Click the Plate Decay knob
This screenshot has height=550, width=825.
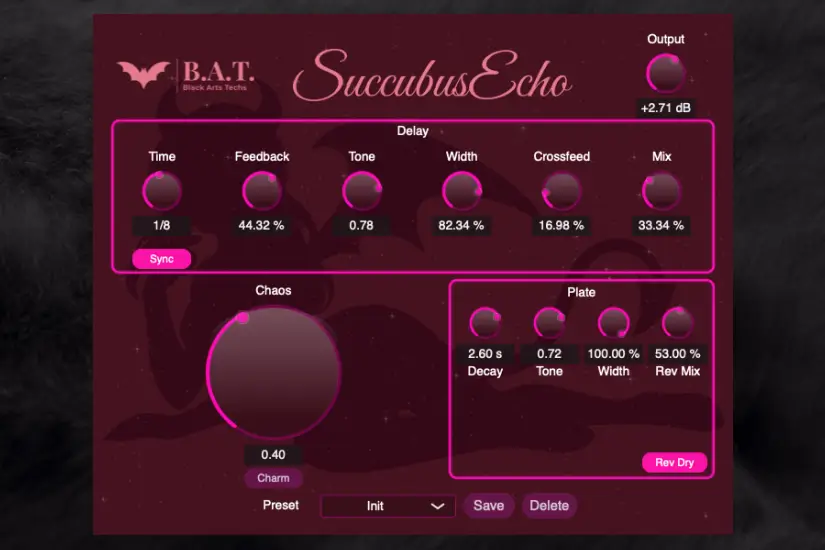click(485, 323)
